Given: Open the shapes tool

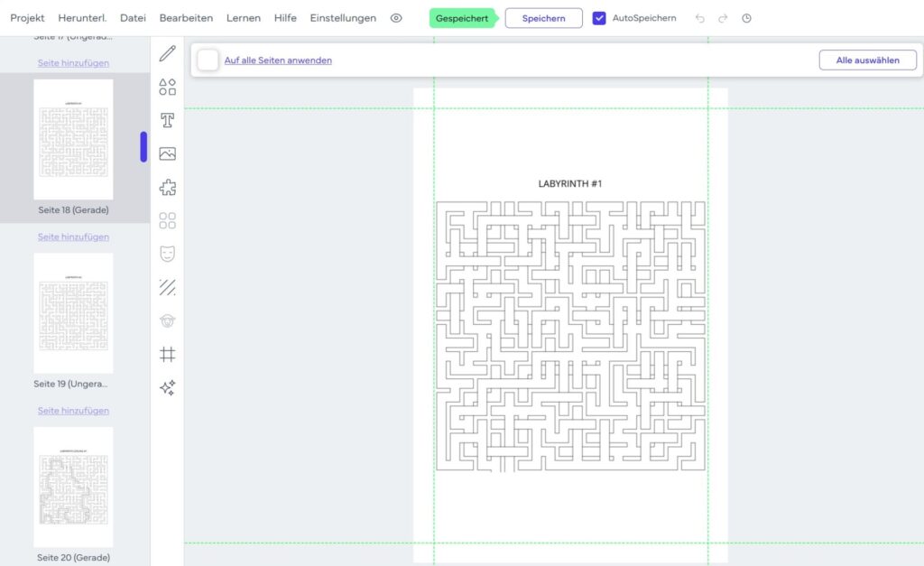Looking at the screenshot, I should coord(167,87).
